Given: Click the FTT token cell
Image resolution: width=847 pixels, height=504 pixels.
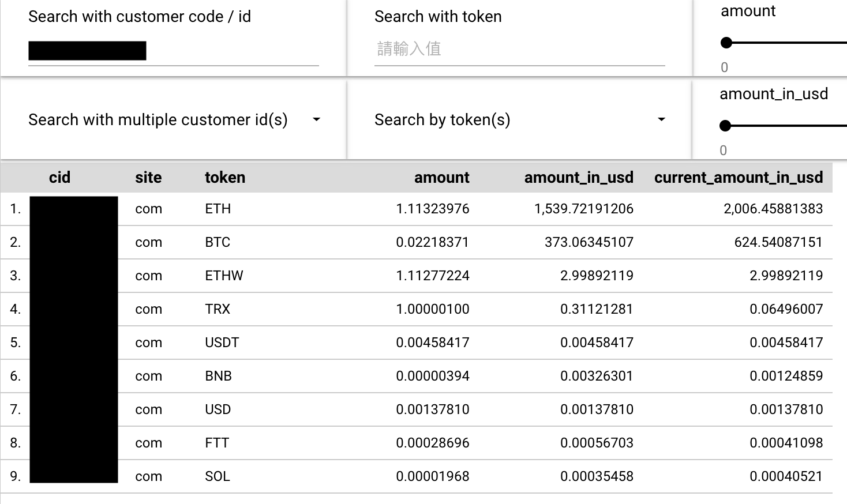Looking at the screenshot, I should 217,443.
